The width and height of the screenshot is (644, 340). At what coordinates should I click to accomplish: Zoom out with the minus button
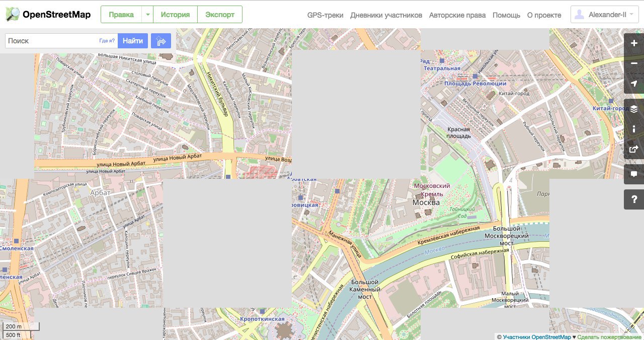click(634, 63)
